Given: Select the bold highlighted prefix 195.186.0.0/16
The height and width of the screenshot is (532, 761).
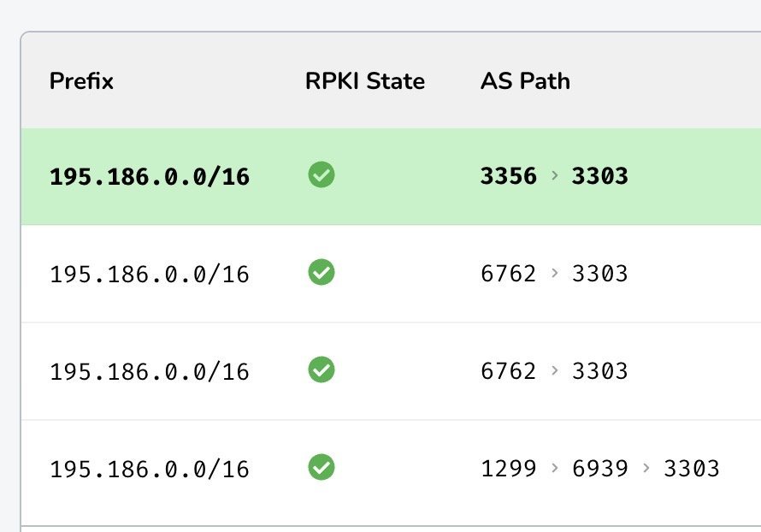Looking at the screenshot, I should click(x=150, y=177).
